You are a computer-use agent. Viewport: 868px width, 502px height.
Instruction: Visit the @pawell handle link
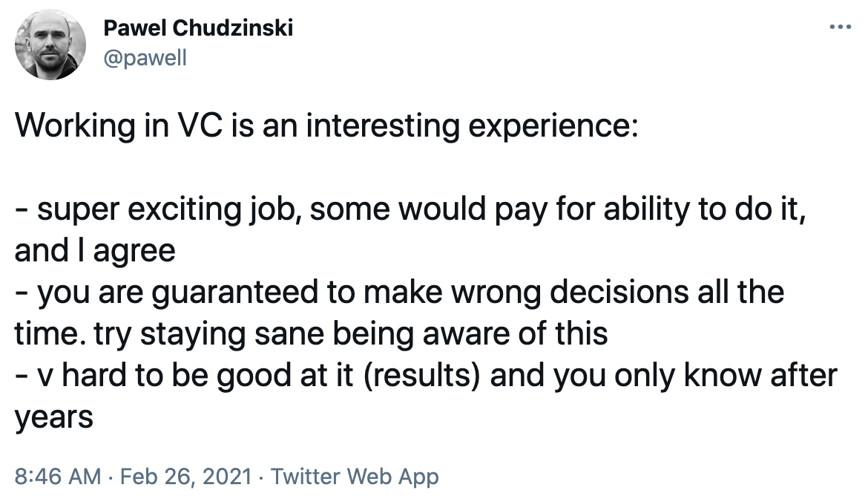pyautogui.click(x=145, y=58)
